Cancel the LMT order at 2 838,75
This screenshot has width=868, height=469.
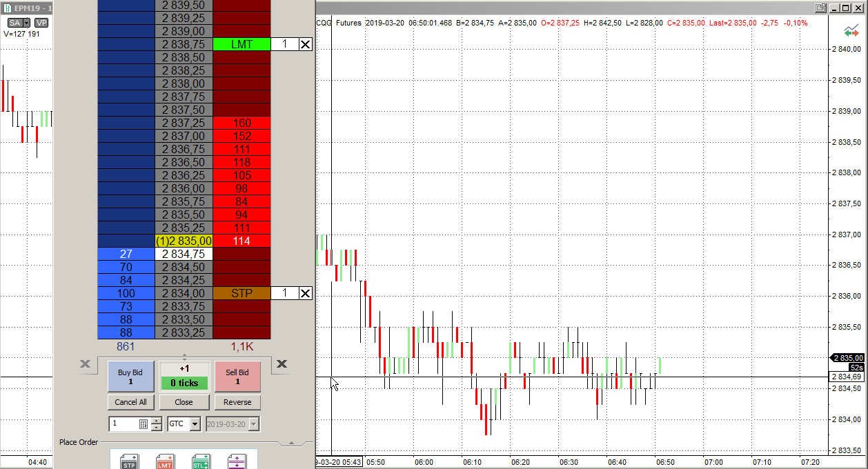(x=305, y=44)
